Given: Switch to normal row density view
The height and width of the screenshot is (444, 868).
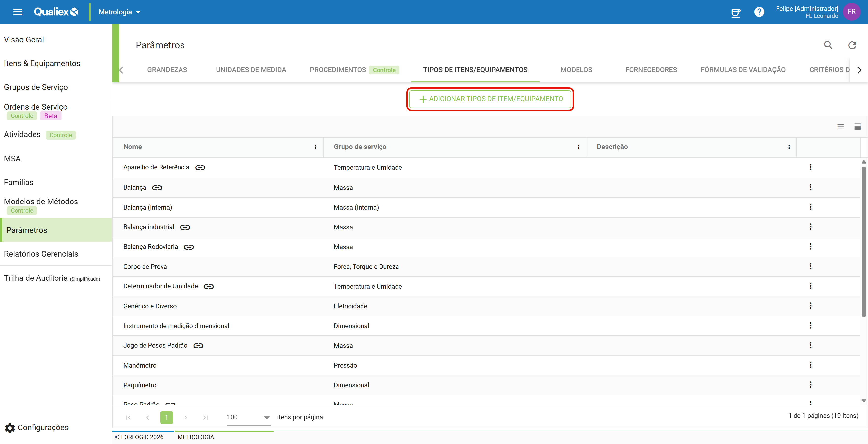Looking at the screenshot, I should click(841, 127).
